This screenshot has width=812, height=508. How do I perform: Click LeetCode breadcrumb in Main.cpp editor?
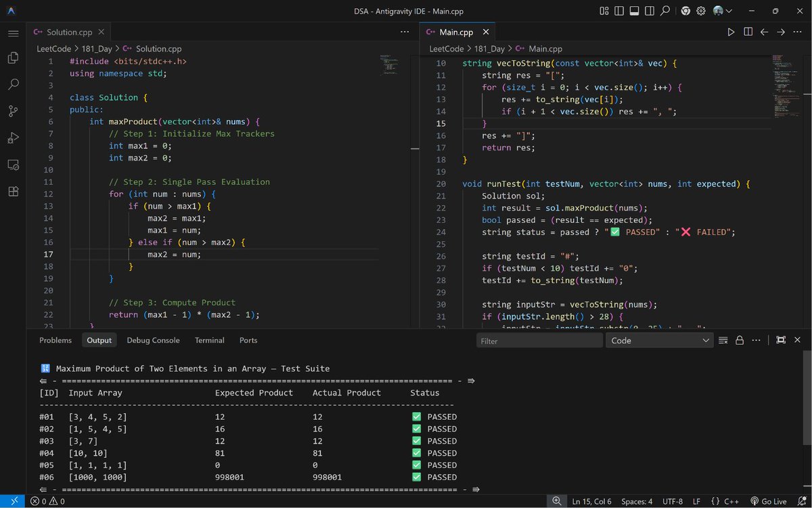click(447, 49)
